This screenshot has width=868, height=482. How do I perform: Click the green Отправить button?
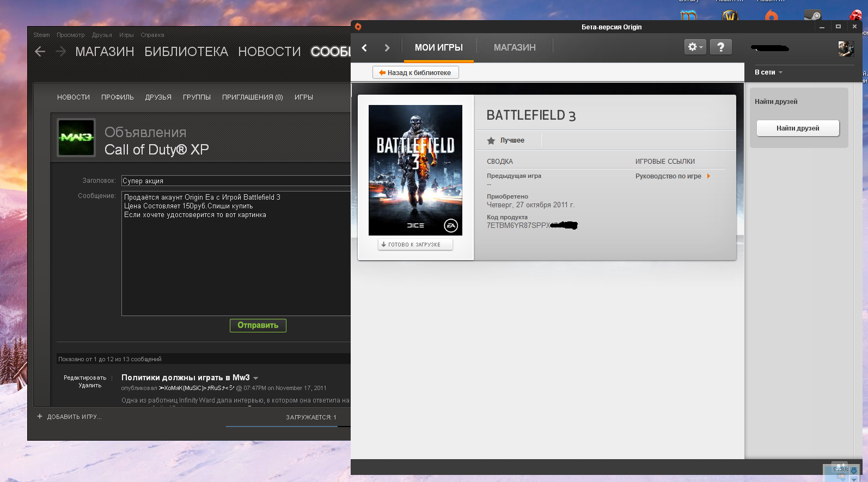tap(258, 325)
